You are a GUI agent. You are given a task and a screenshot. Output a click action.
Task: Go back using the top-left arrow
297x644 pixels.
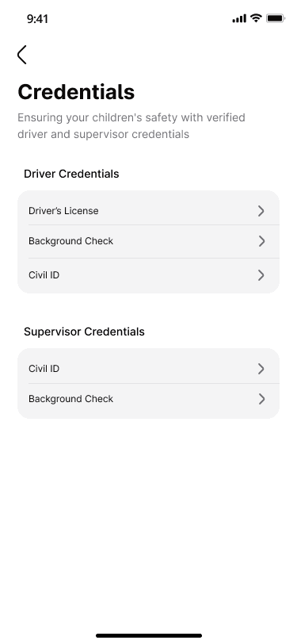[x=21, y=55]
